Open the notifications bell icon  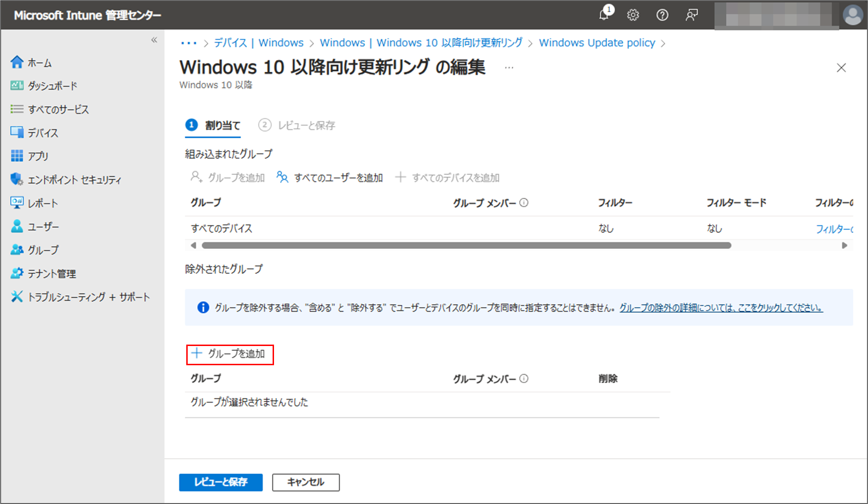tap(604, 15)
